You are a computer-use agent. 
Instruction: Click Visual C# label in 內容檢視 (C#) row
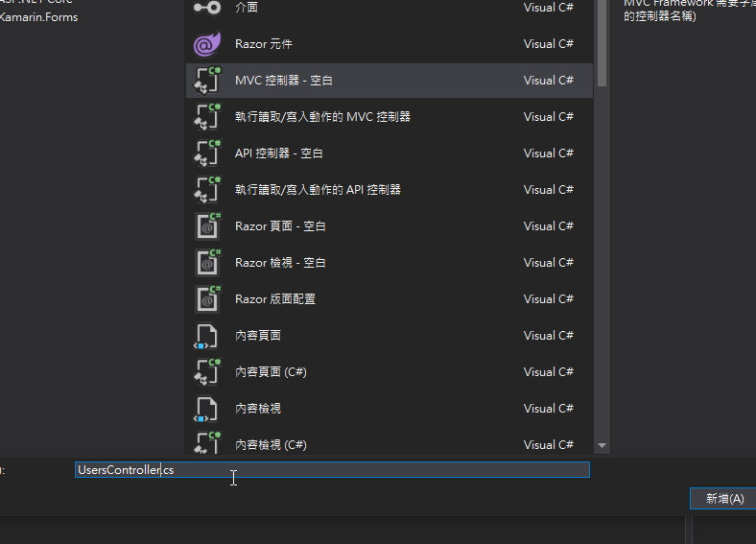click(548, 445)
